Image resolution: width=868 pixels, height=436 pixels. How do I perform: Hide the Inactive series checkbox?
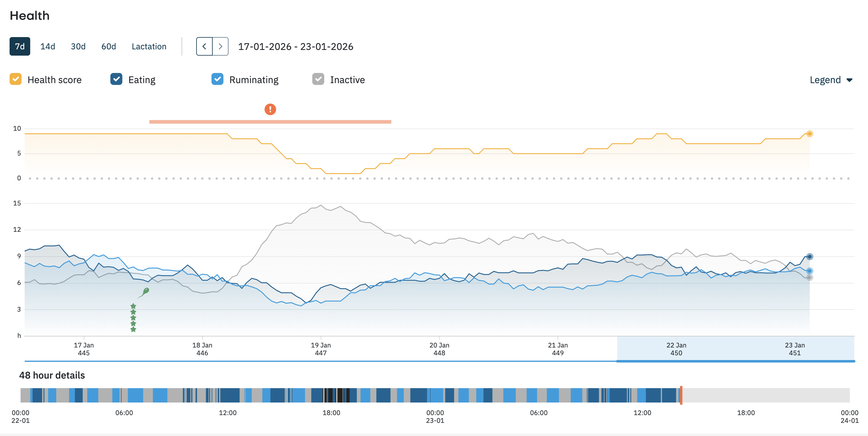coord(318,80)
